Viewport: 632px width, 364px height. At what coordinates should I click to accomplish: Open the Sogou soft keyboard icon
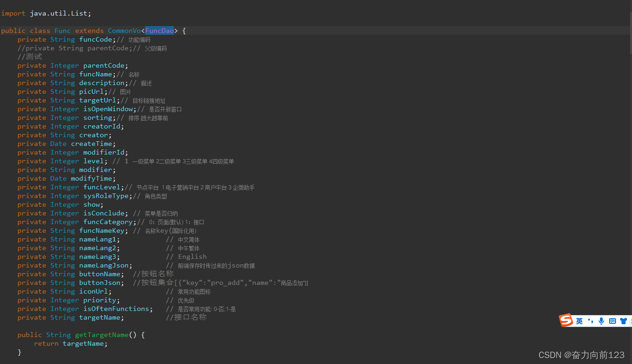pos(612,321)
